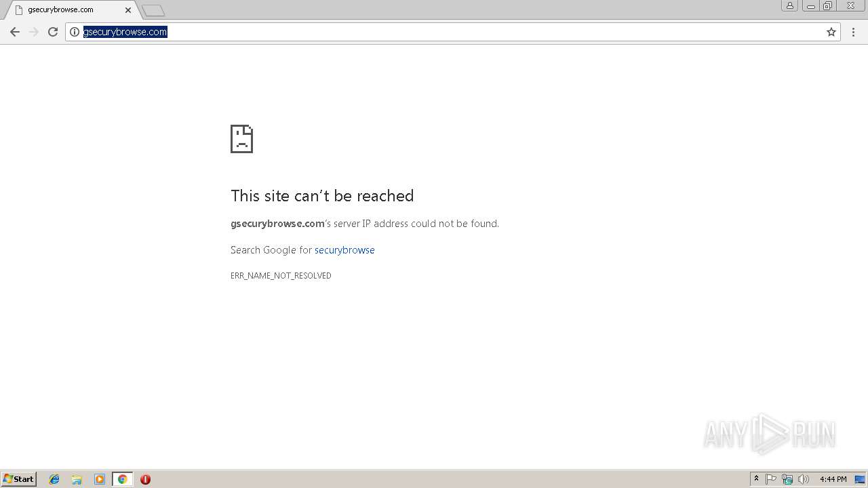Open the volume speaker tray icon
The image size is (868, 488).
[x=804, y=479]
